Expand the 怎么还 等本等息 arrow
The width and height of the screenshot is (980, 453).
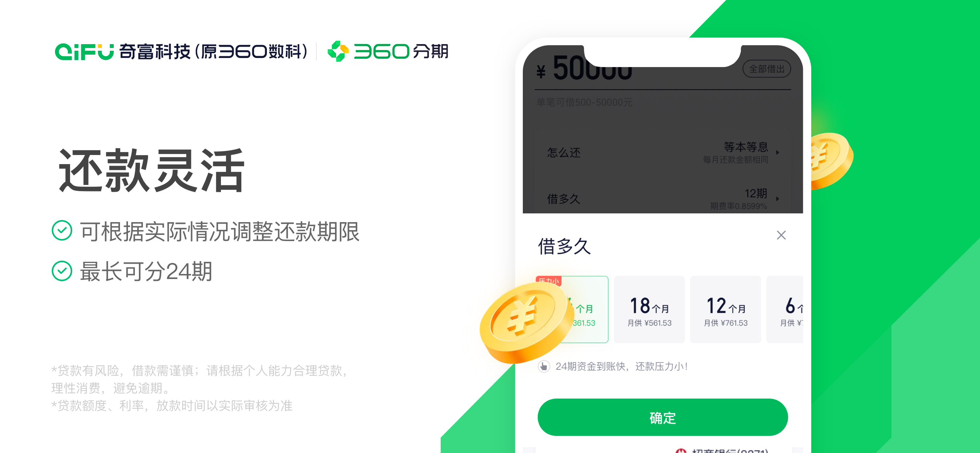click(x=778, y=152)
